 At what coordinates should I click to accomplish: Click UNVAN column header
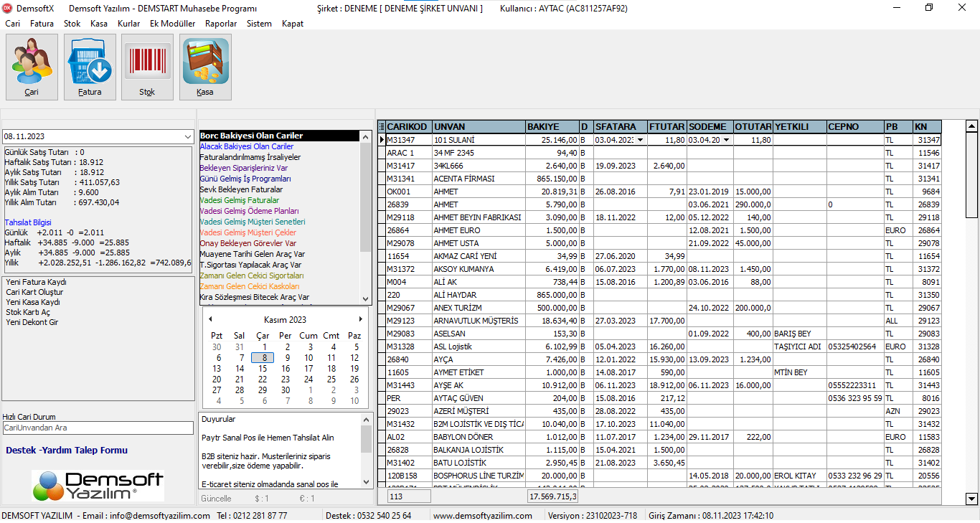(479, 127)
